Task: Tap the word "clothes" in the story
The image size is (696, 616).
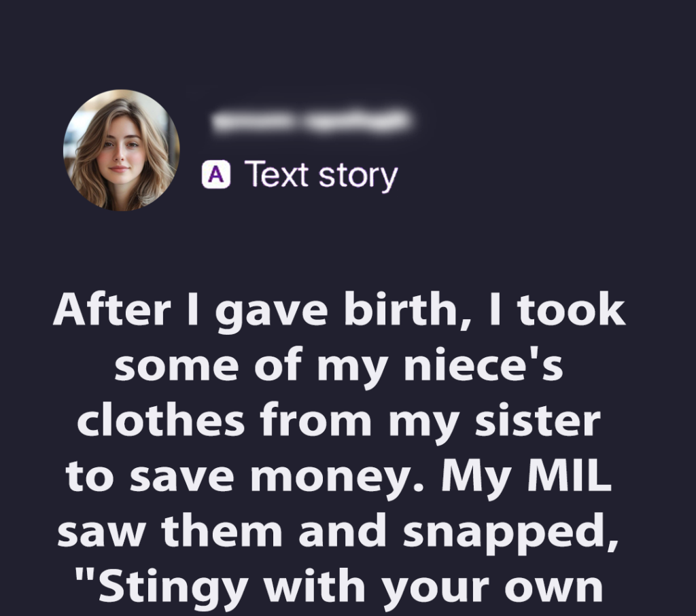Action: [x=160, y=421]
